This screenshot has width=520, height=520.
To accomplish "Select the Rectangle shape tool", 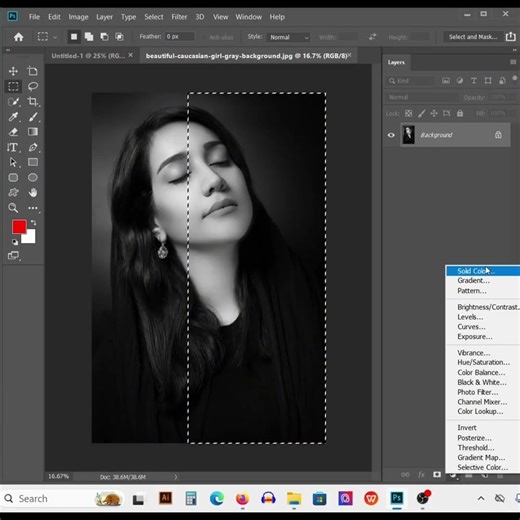I will 32,162.
